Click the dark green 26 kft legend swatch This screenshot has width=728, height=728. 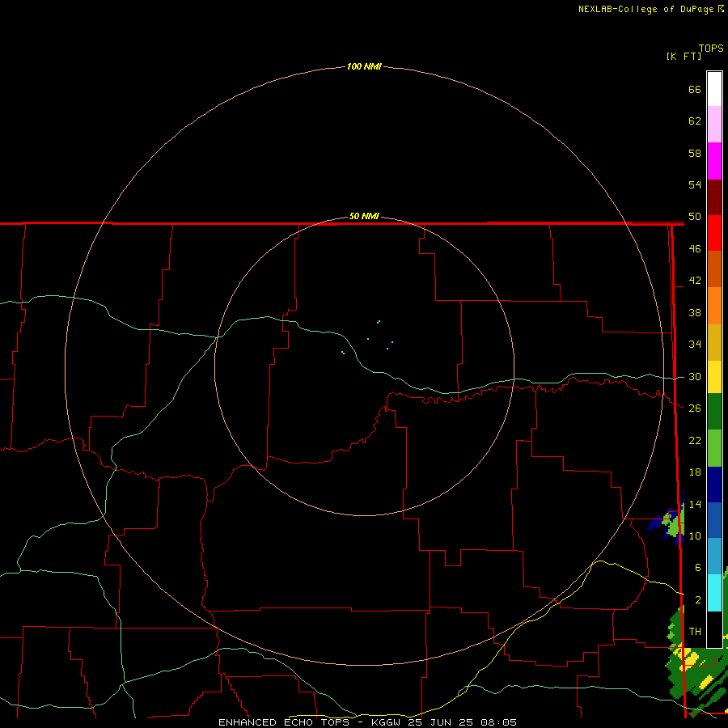(714, 412)
